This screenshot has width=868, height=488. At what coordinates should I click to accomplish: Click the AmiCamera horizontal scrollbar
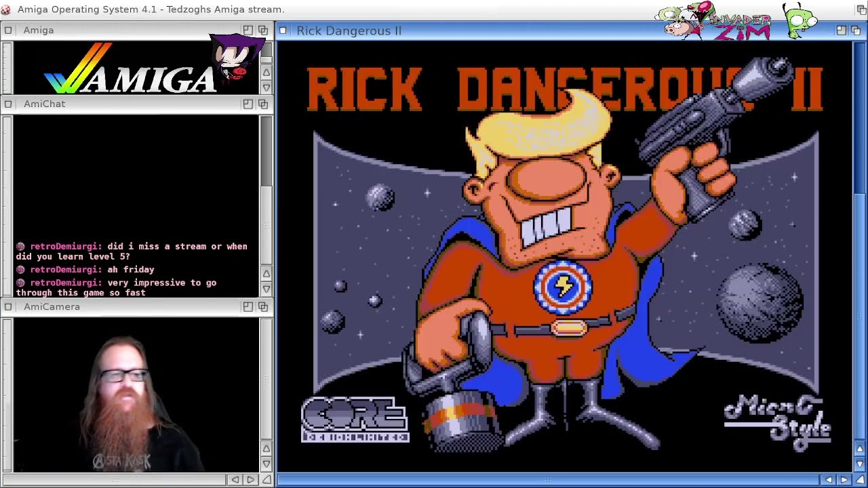(115, 480)
